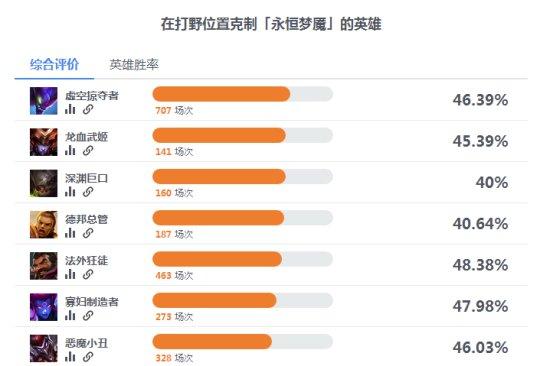Image resolution: width=540 pixels, height=366 pixels.
Task: Open the stats chart icon under 寡妇制造者
Action: (x=70, y=315)
